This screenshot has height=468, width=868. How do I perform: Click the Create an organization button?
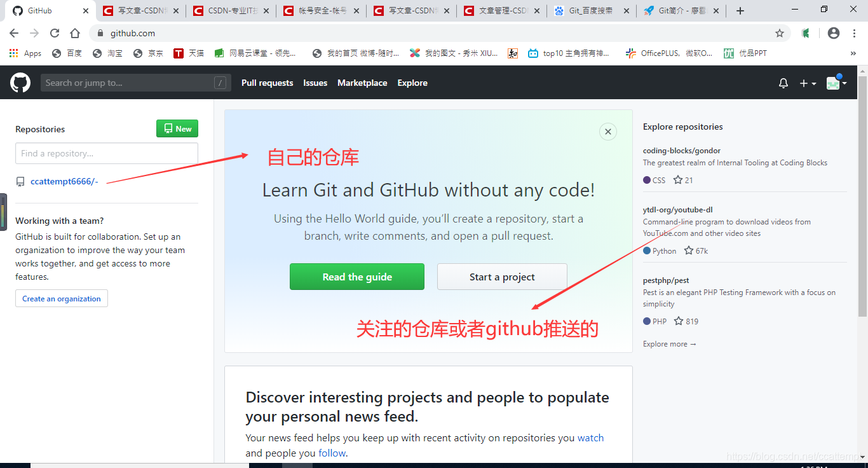point(62,298)
